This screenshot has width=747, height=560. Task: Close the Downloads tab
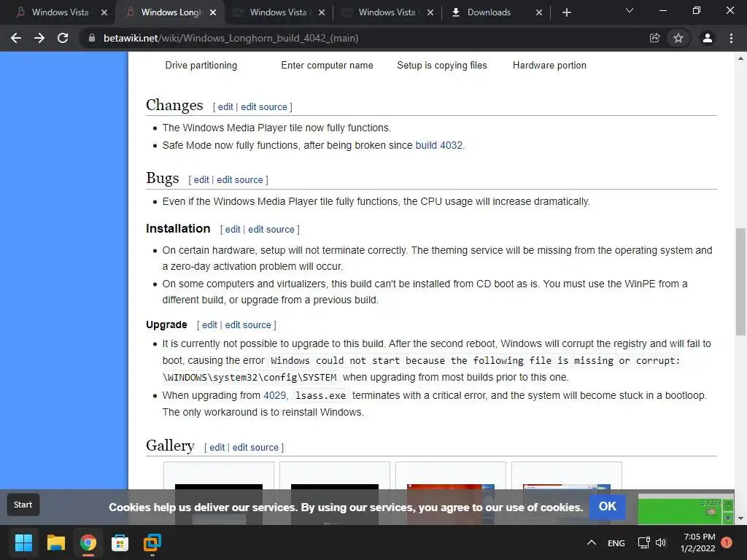point(539,12)
